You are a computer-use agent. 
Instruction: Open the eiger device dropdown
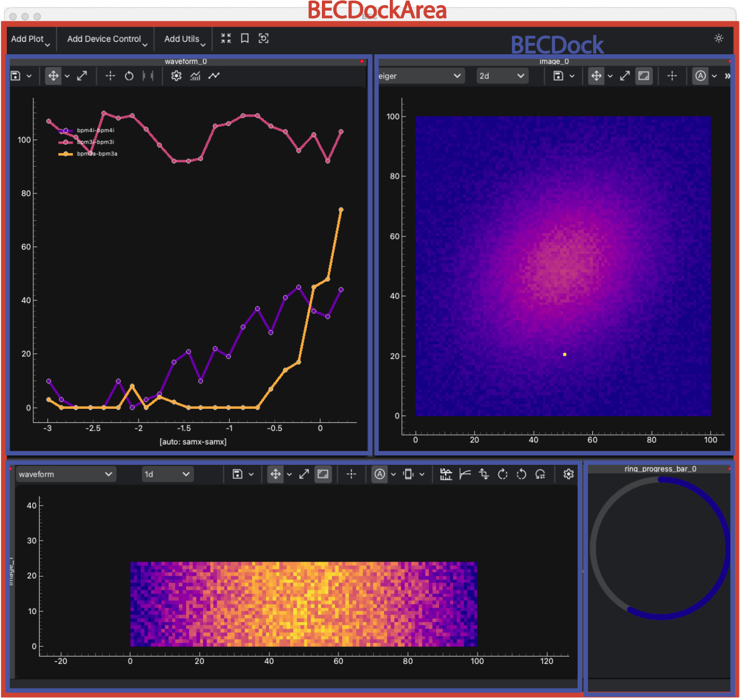pos(420,76)
